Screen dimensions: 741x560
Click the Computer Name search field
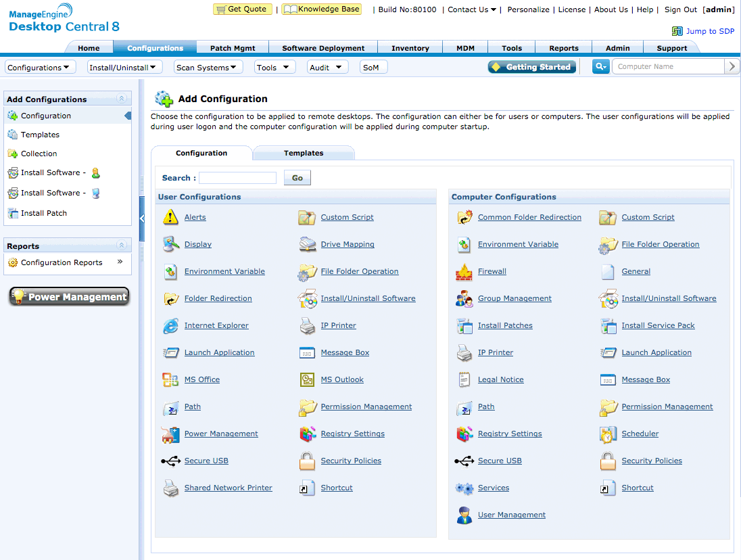[668, 67]
